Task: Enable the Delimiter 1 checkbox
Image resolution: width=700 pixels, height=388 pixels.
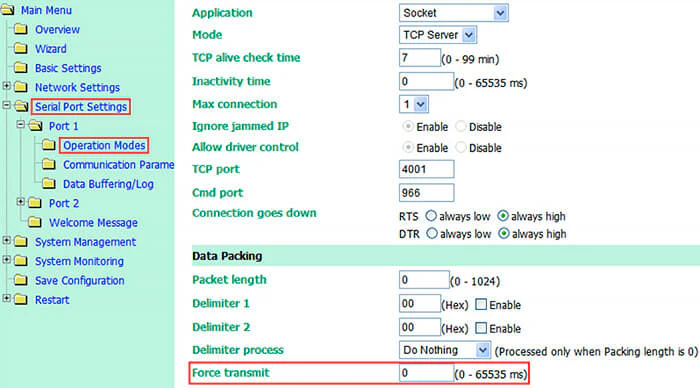Action: 481,305
